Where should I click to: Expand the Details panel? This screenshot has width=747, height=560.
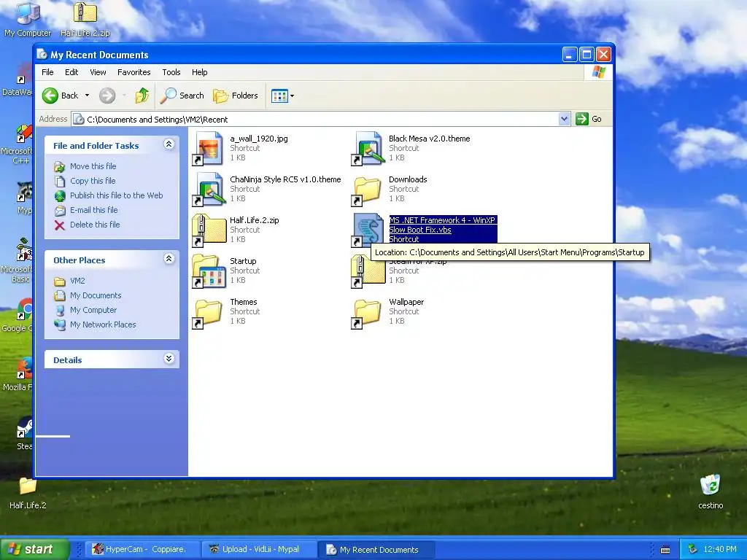pyautogui.click(x=169, y=359)
